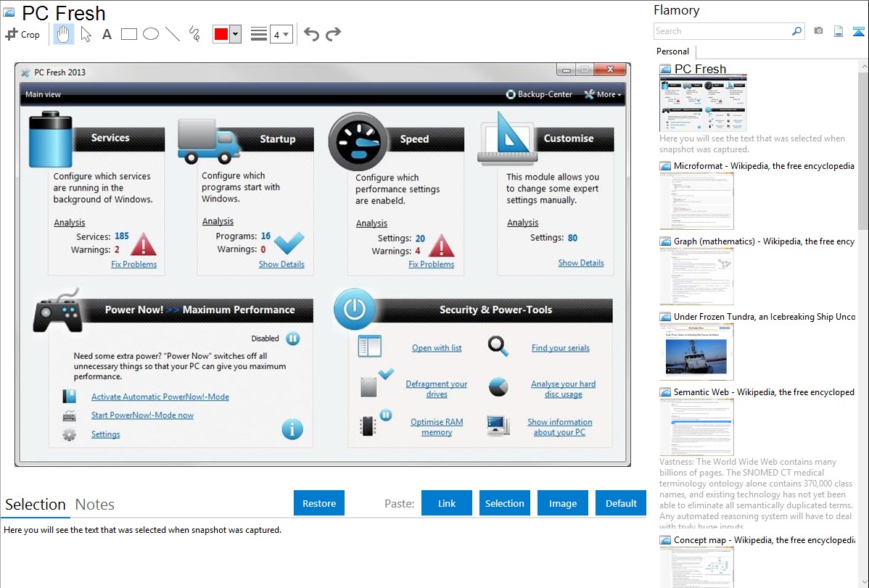Click Defragment your drives link

click(436, 389)
